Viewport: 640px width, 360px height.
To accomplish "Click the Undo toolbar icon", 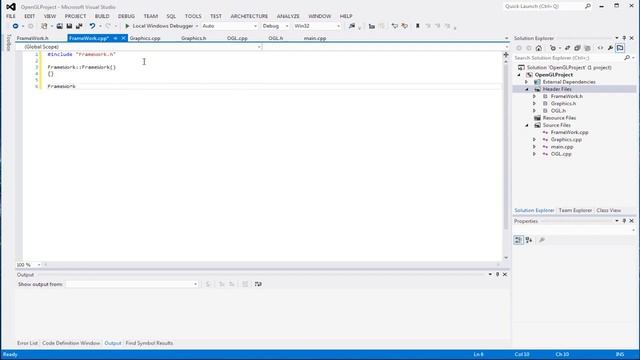I will (x=92, y=26).
